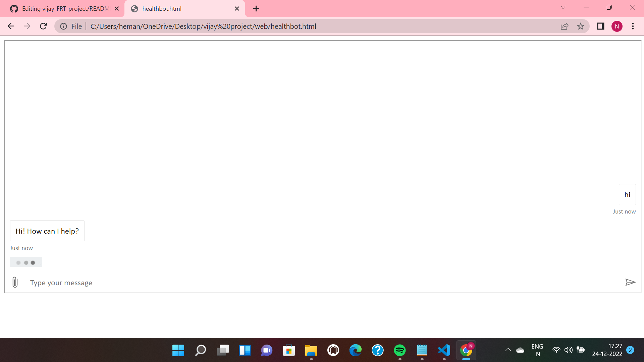Image resolution: width=644 pixels, height=362 pixels.
Task: Click the paperclip attachment icon
Action: pos(15,282)
